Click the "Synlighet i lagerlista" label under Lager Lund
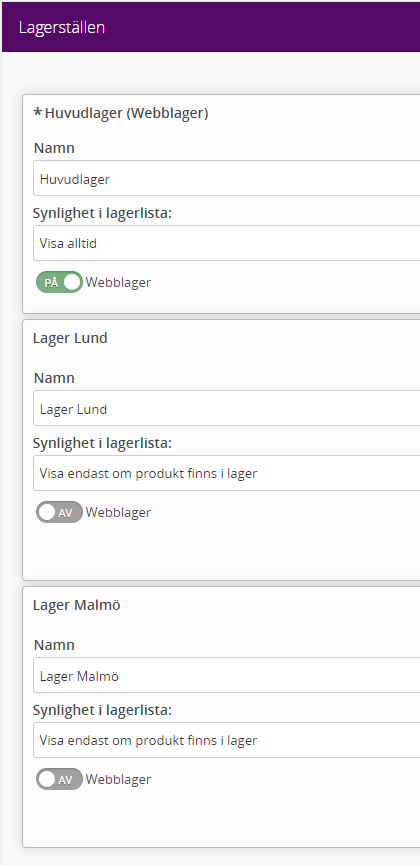The width and height of the screenshot is (420, 865). click(103, 443)
